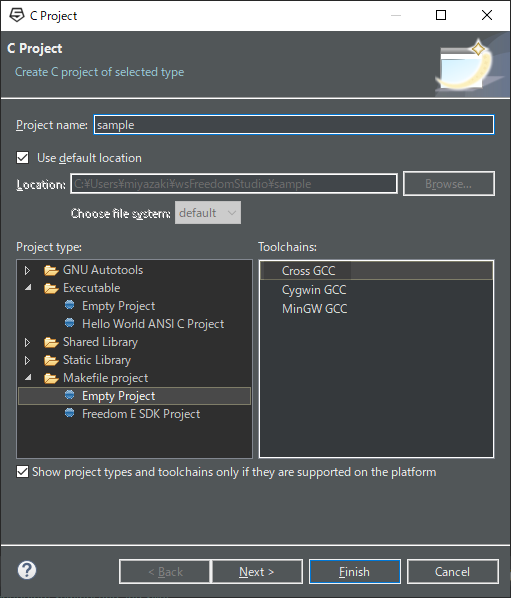The width and height of the screenshot is (511, 598).
Task: Click the Makefile project folder icon
Action: tap(51, 378)
